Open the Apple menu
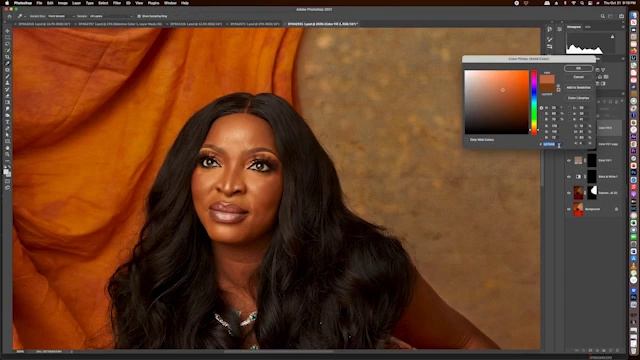The height and width of the screenshot is (360, 640). pos(6,3)
